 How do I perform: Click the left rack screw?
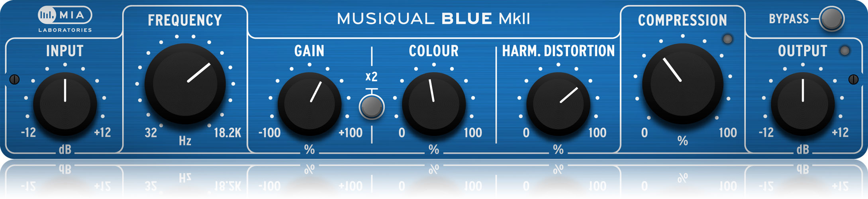click(x=14, y=80)
